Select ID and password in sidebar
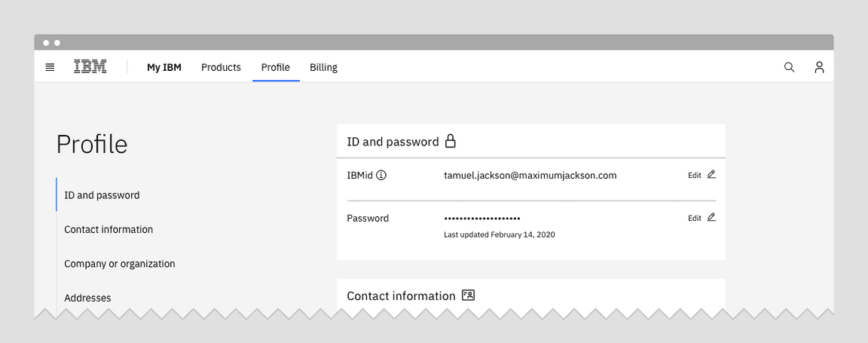The height and width of the screenshot is (343, 868). click(102, 195)
